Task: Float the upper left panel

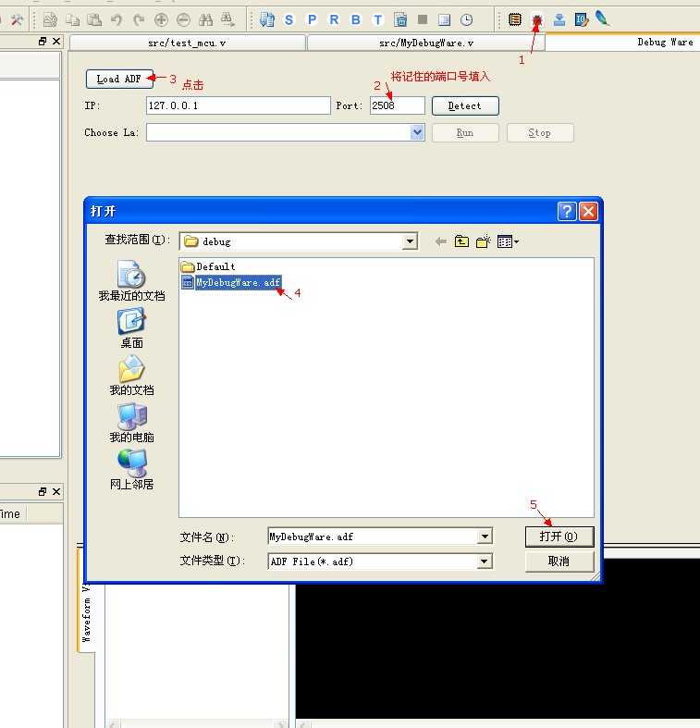Action: (x=43, y=42)
